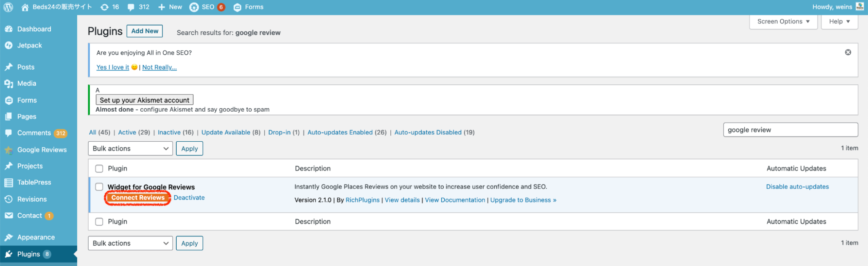This screenshot has height=266, width=868.
Task: Filter plugins by Inactive
Action: tap(169, 133)
